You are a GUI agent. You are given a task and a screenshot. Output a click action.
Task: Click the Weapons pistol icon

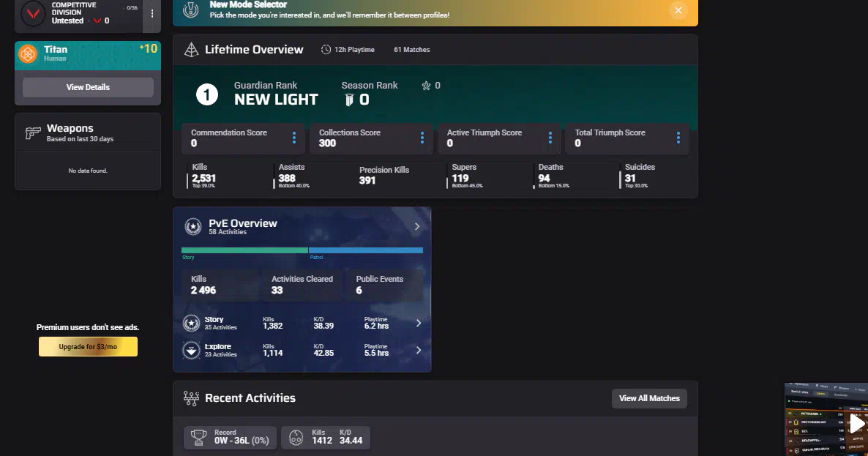[x=33, y=133]
